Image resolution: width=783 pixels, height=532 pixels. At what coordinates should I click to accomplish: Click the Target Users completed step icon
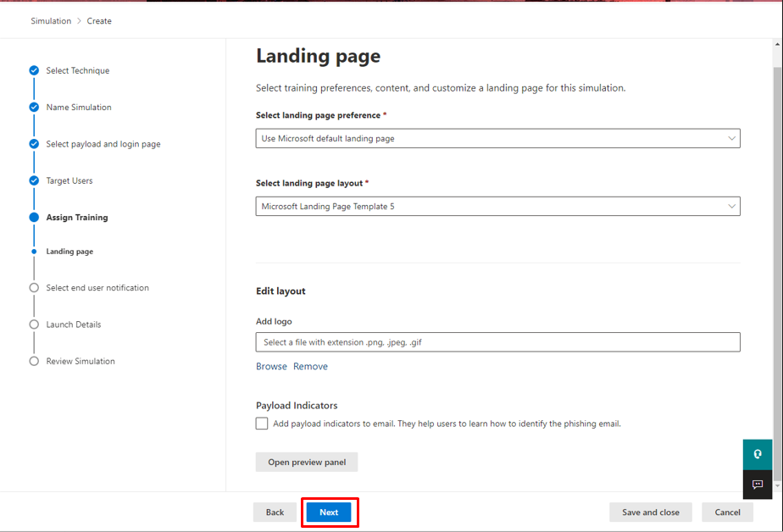[33, 180]
